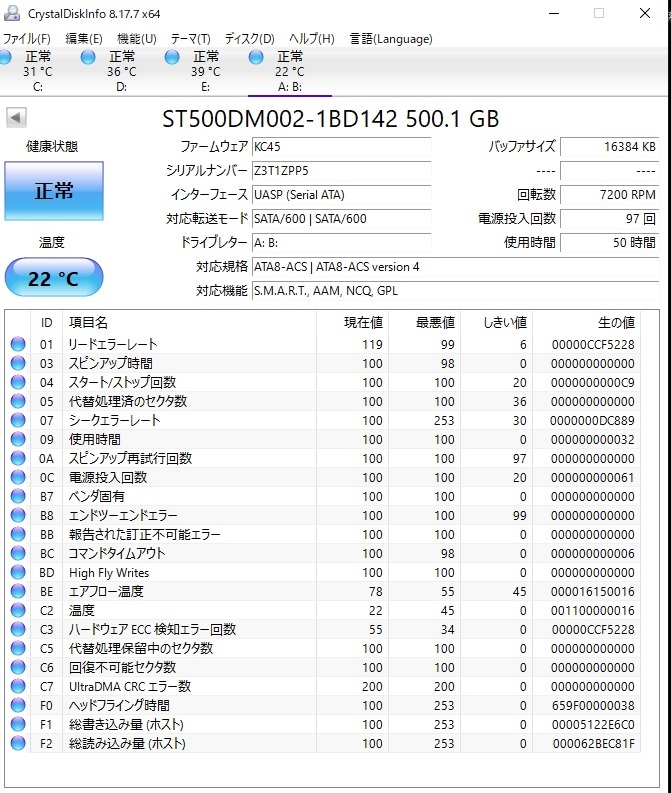Click status orb for 総書き込み量 (ホスト) row
The width and height of the screenshot is (671, 793).
[18, 724]
